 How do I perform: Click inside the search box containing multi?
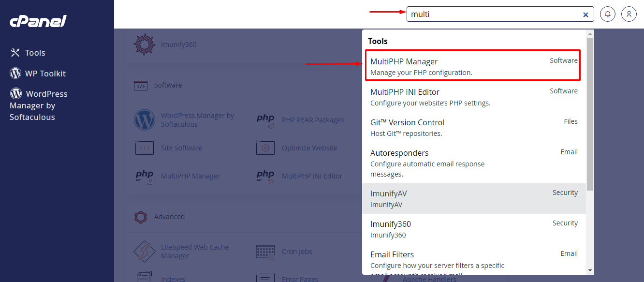coord(493,15)
